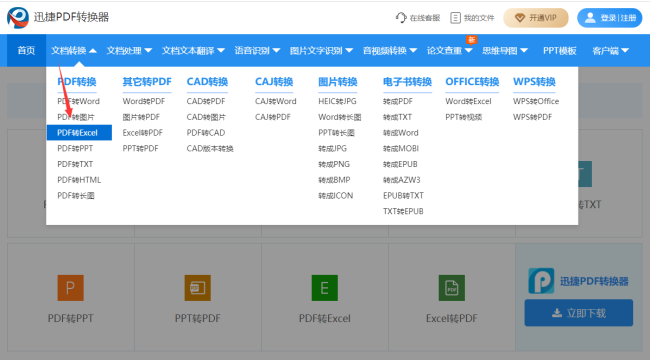Collapse the 文档转换 menu
The width and height of the screenshot is (650, 360).
[74, 51]
